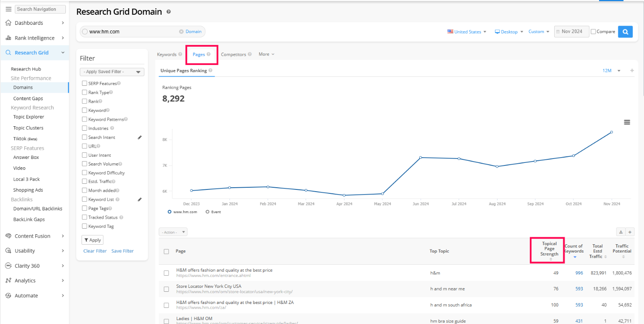The image size is (644, 324).
Task: Click the Clear Filter link
Action: coord(95,251)
